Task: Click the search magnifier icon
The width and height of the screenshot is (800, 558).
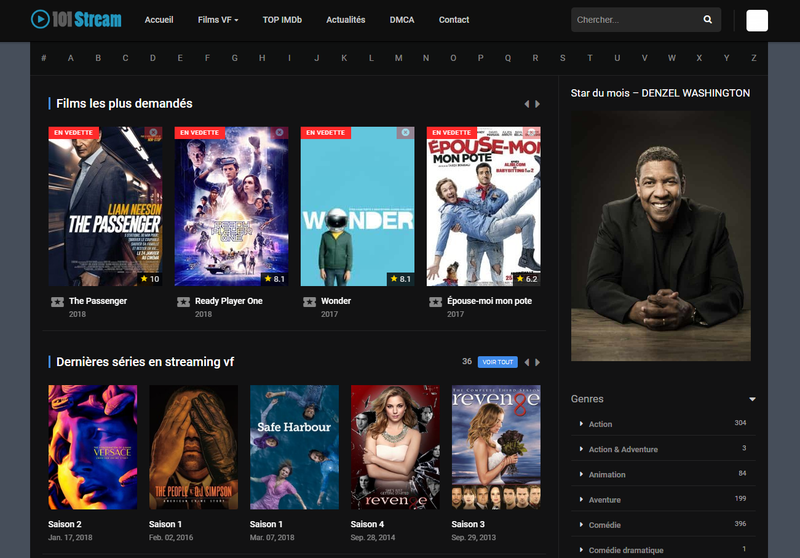Action: [x=708, y=19]
